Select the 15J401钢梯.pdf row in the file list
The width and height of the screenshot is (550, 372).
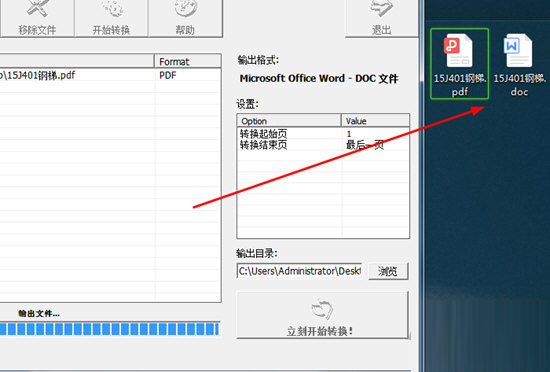pyautogui.click(x=110, y=75)
